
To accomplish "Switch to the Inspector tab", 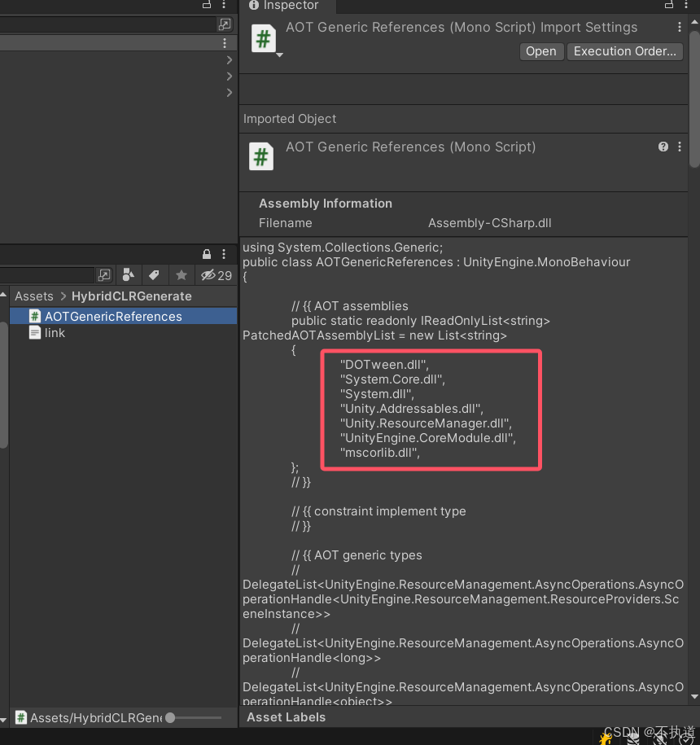I will point(284,5).
